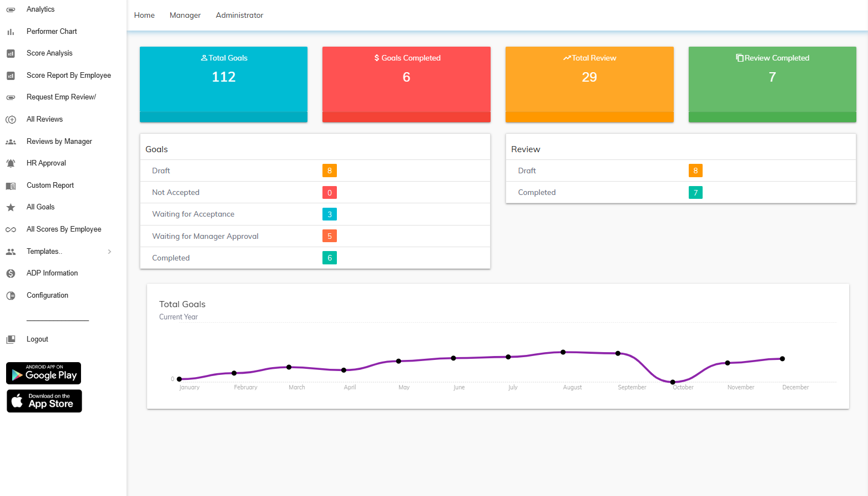The height and width of the screenshot is (496, 868).
Task: Open All Scores By Employee
Action: [64, 229]
